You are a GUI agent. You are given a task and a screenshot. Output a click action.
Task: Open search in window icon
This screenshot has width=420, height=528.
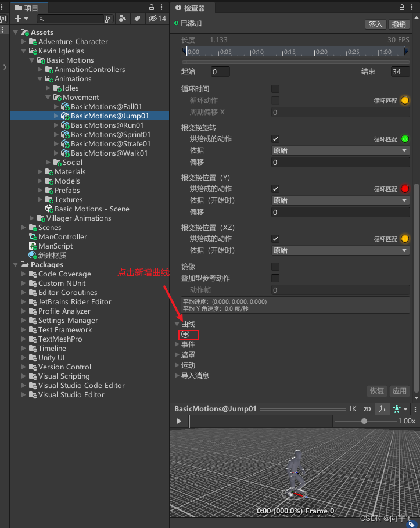pos(109,19)
